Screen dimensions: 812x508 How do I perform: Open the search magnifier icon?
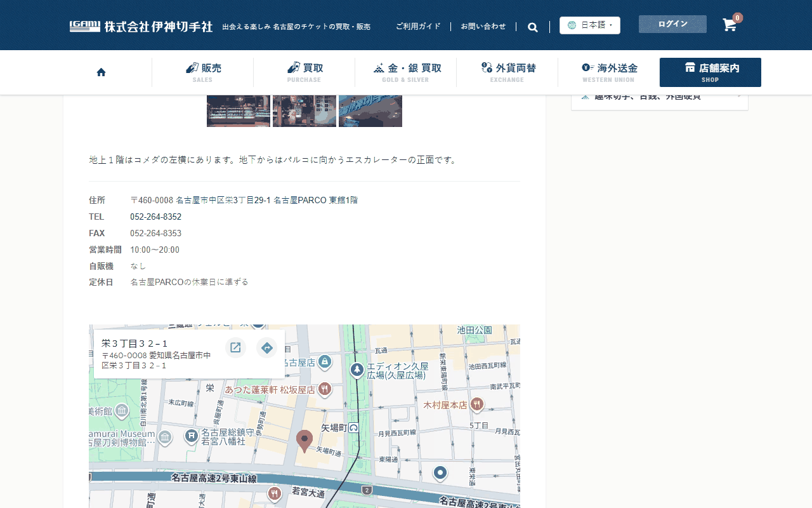click(533, 27)
